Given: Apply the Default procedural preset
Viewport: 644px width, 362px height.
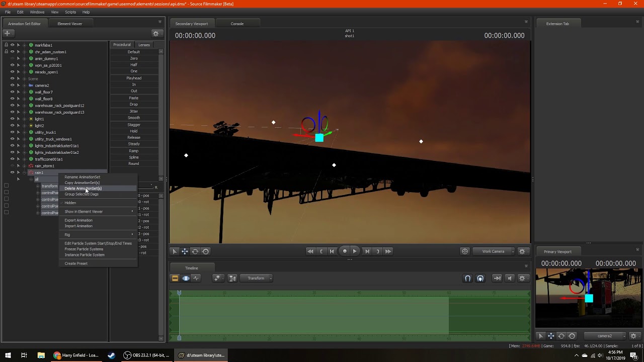Looking at the screenshot, I should (134, 52).
